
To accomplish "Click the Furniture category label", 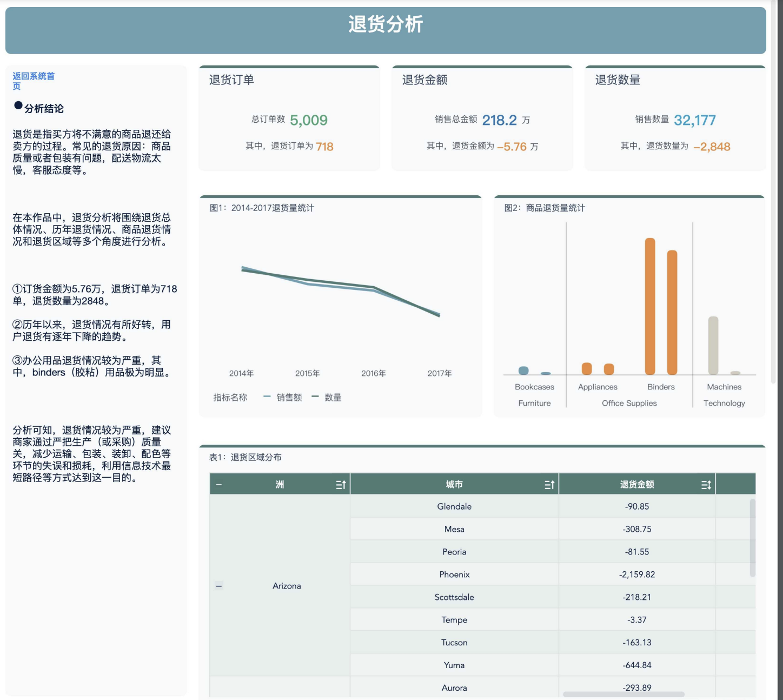I will pos(534,403).
